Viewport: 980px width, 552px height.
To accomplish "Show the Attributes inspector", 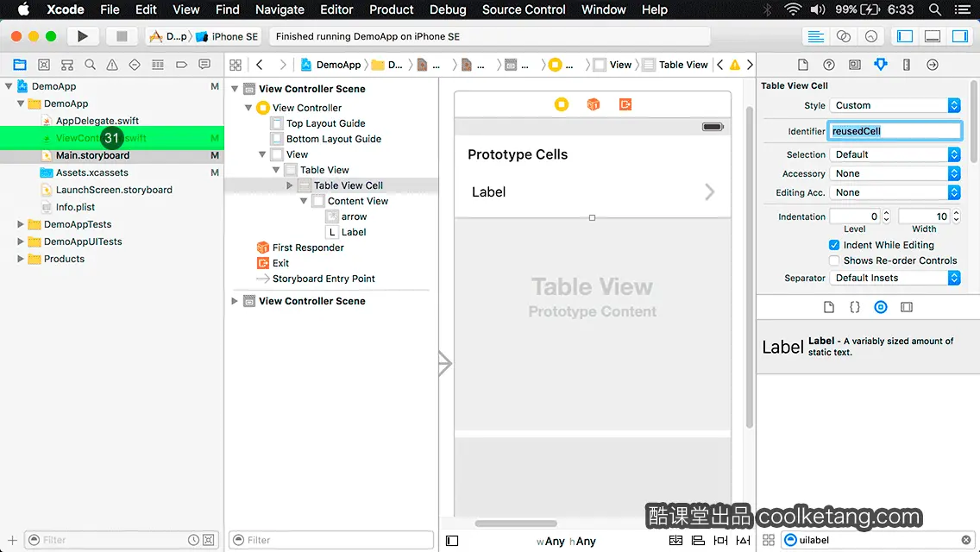I will [881, 65].
